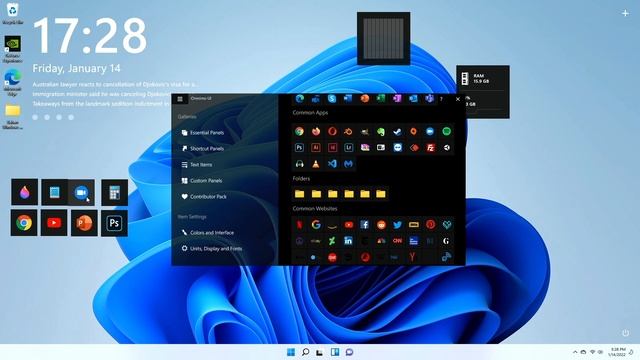Select Text Items in the sidebar
This screenshot has width=640, height=360.
pyautogui.click(x=197, y=164)
